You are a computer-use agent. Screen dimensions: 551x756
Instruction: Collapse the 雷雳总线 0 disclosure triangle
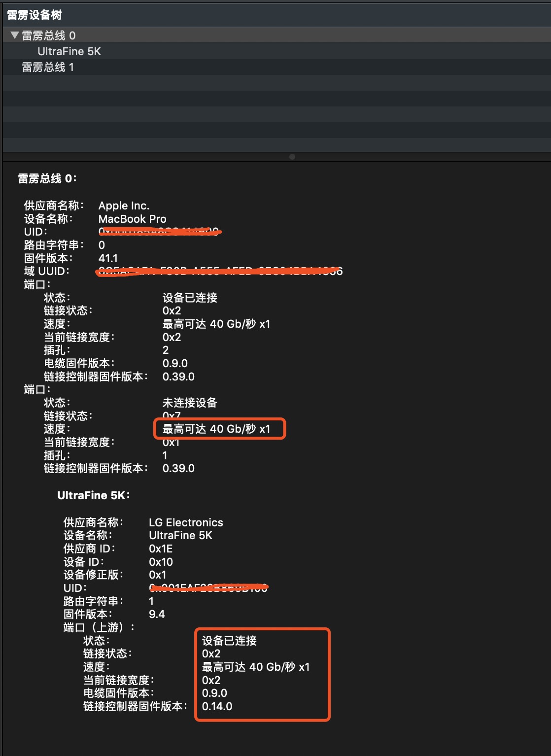[14, 35]
